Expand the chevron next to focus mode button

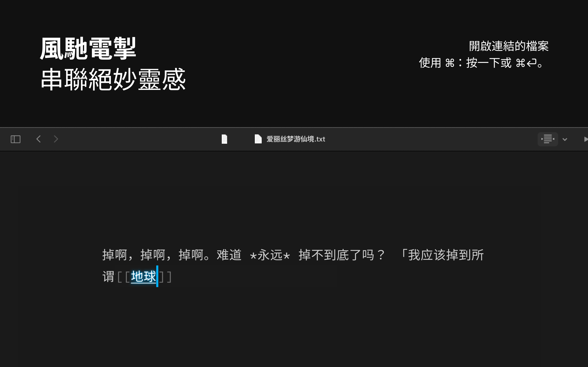[565, 139]
